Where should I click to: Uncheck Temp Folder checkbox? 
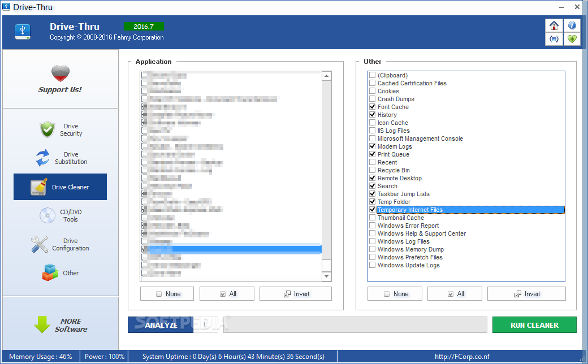(373, 201)
